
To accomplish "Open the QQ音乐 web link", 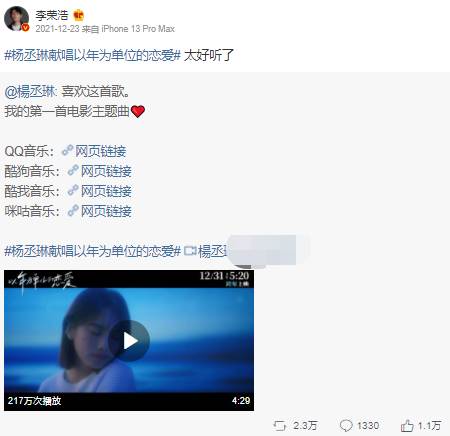I will (101, 151).
